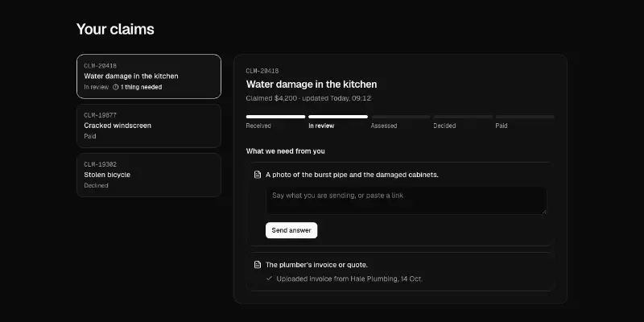Click the clock icon beside 1 thing needed
The height and width of the screenshot is (322, 644).
pyautogui.click(x=115, y=87)
